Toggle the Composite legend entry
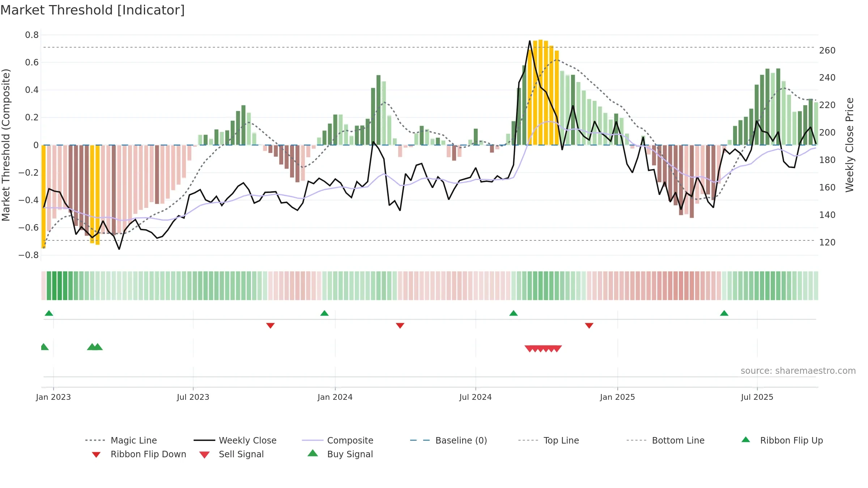 tap(337, 440)
